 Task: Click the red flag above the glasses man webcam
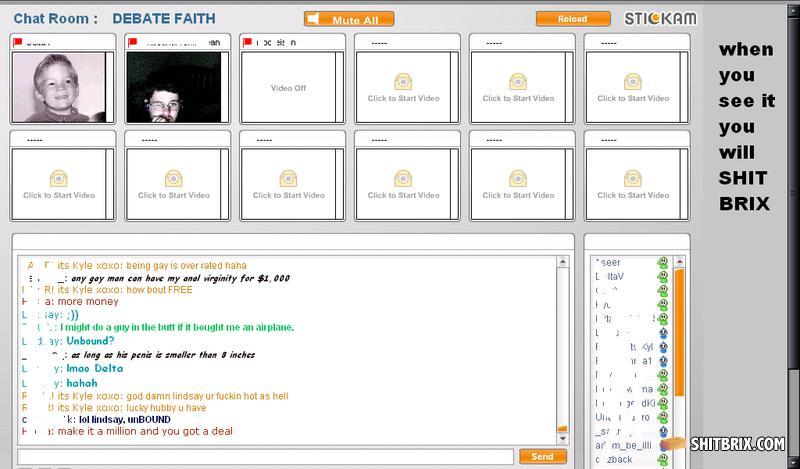133,42
